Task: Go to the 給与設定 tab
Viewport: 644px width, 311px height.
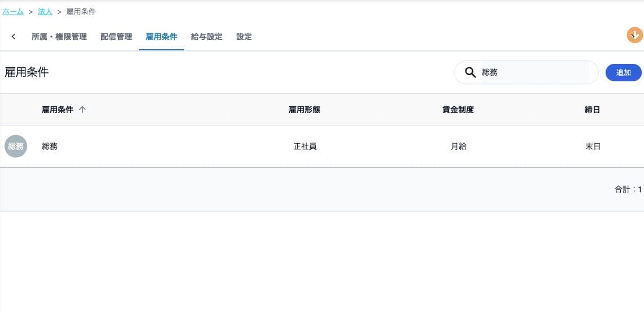Action: [x=207, y=37]
